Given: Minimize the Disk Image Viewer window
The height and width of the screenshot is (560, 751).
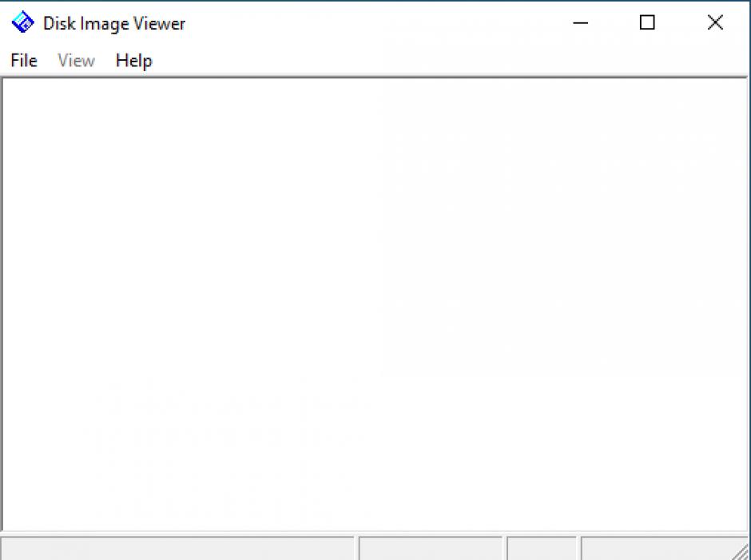Looking at the screenshot, I should (581, 23).
